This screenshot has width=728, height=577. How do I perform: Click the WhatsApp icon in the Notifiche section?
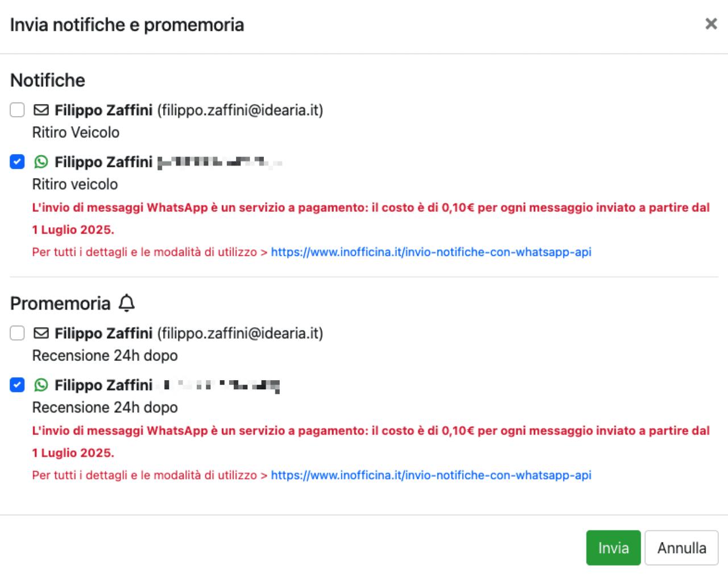[41, 162]
